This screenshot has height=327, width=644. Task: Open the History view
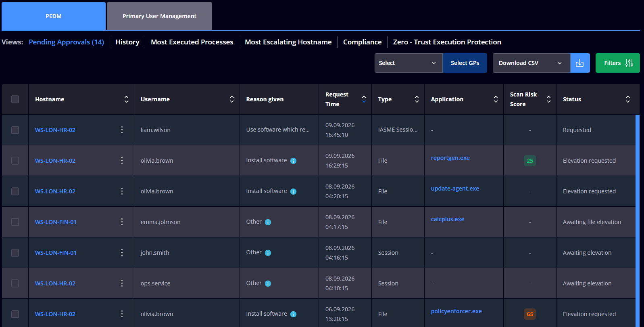coord(127,42)
